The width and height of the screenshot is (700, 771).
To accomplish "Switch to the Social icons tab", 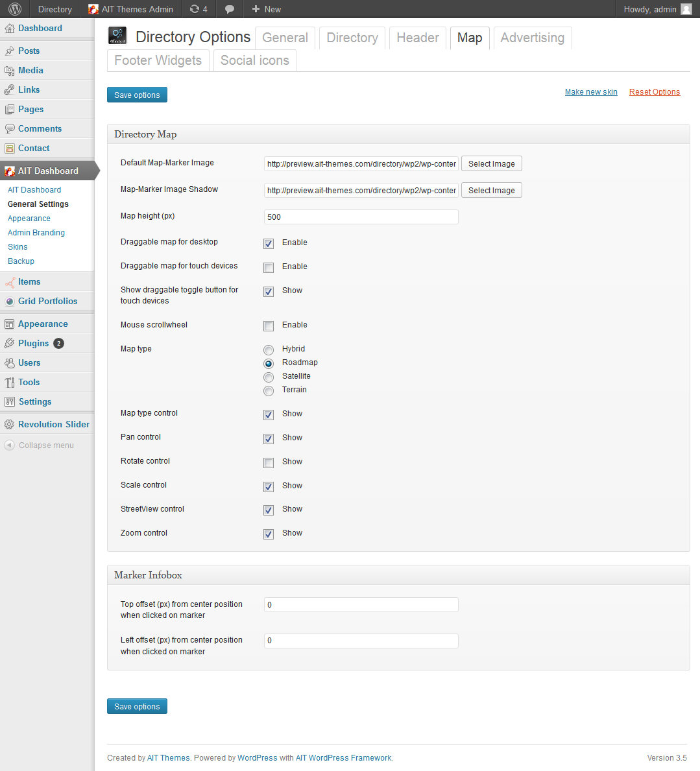I will [x=255, y=60].
